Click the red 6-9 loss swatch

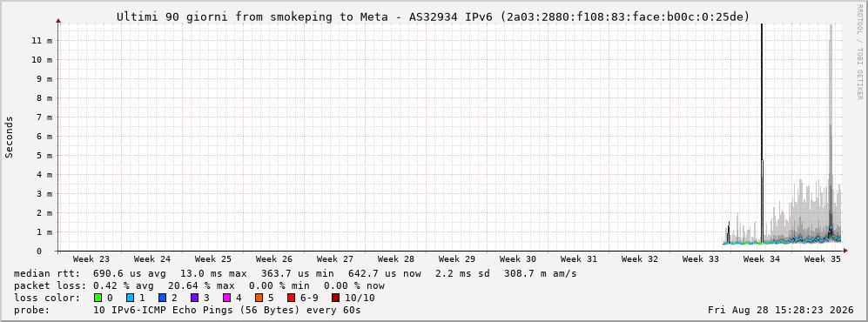291,299
